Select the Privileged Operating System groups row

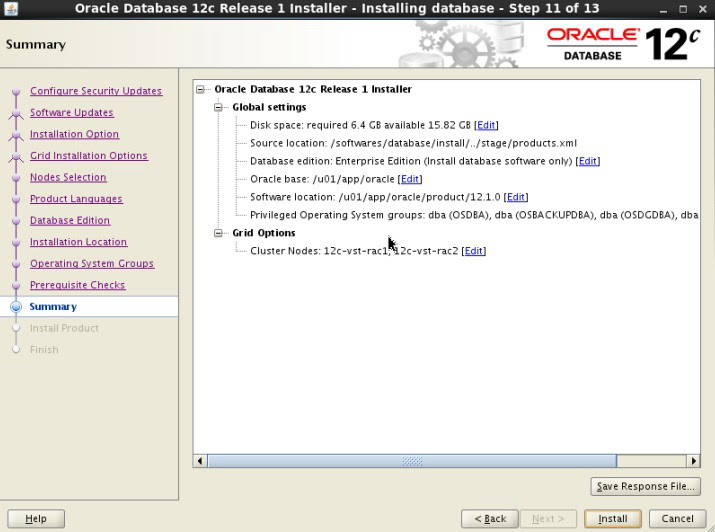[x=474, y=215]
